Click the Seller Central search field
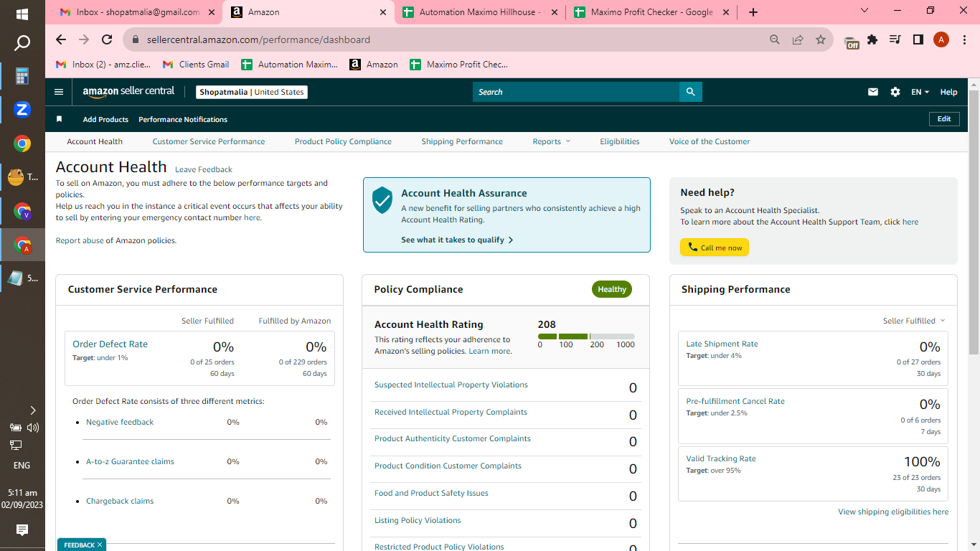 point(576,92)
